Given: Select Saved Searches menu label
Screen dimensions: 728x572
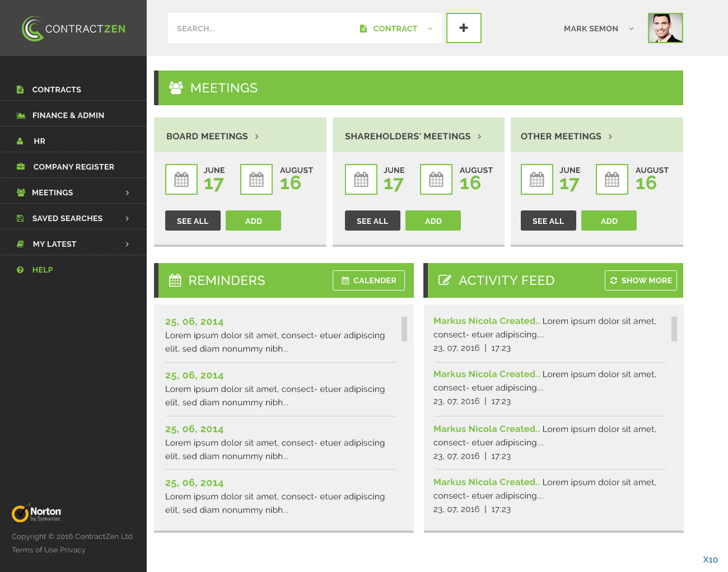Looking at the screenshot, I should tap(67, 218).
